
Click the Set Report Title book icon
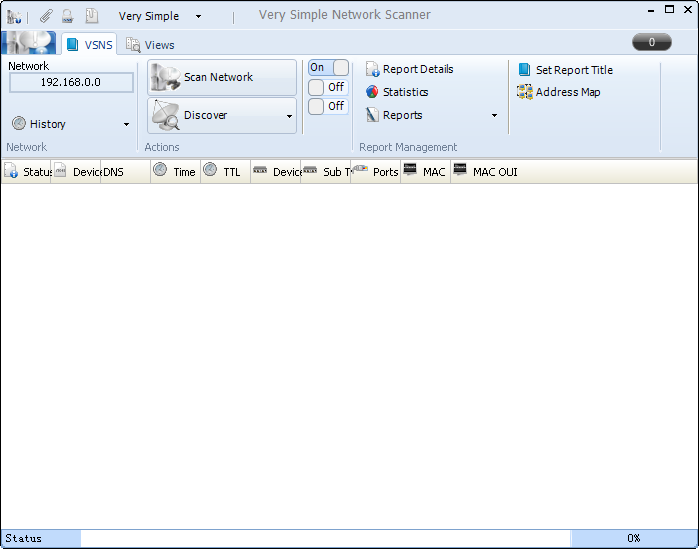tap(525, 70)
